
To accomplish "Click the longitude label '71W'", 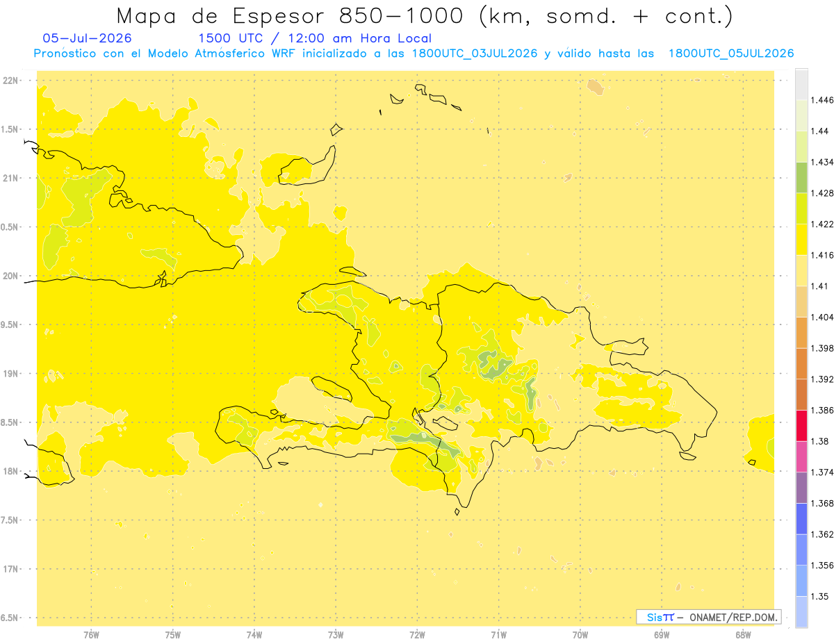I will point(498,635).
